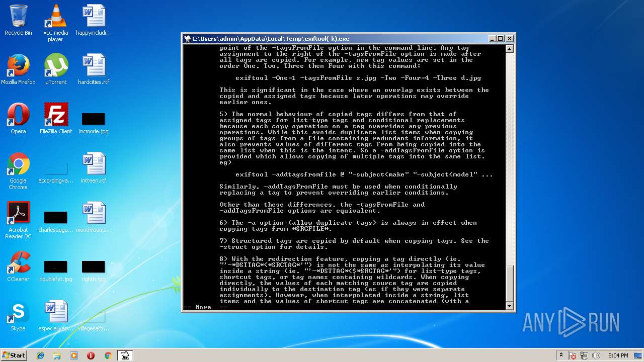Viewport: 644px width, 362px height.
Task: Open volume control speaker icon
Action: point(596,355)
